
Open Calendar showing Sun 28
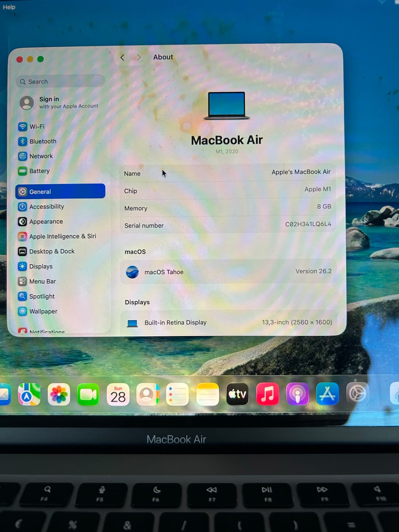point(118,394)
